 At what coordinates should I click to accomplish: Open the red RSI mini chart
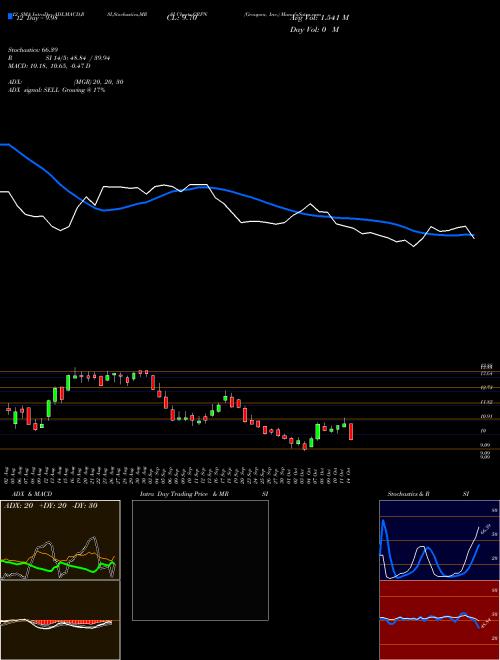coord(439,620)
